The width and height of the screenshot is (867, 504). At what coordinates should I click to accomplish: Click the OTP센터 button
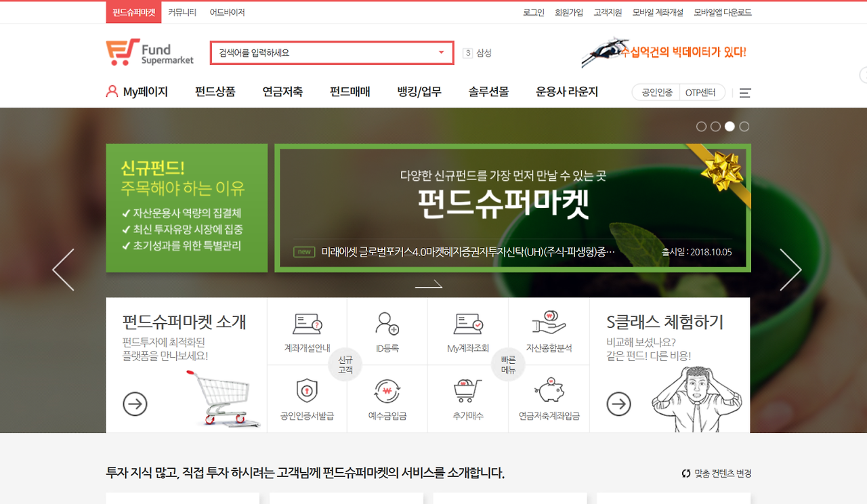click(702, 92)
